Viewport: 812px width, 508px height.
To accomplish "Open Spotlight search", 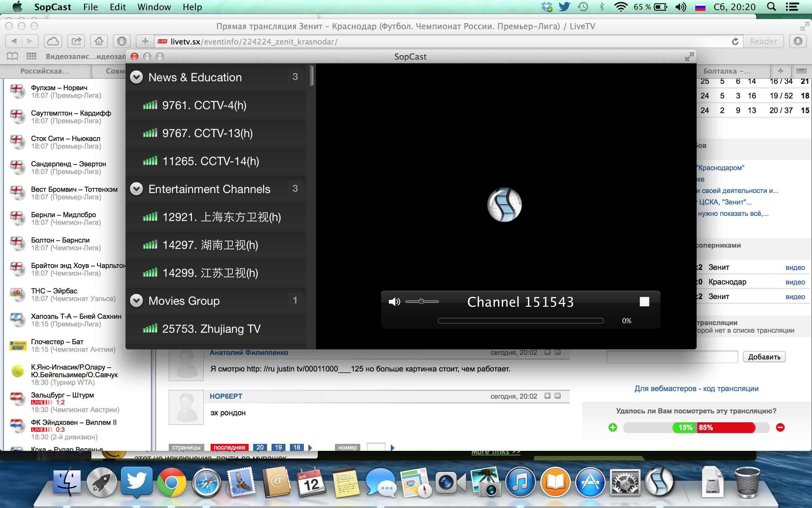I will coord(771,7).
